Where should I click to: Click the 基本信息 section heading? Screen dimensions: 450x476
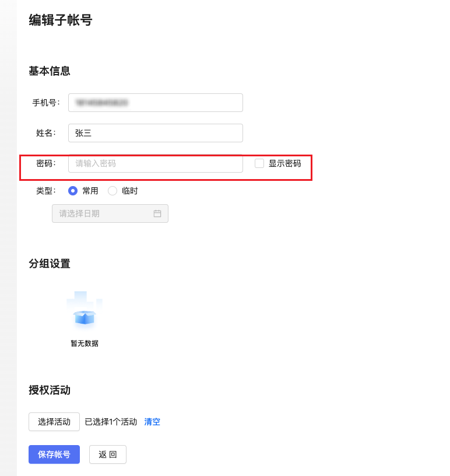pyautogui.click(x=50, y=71)
